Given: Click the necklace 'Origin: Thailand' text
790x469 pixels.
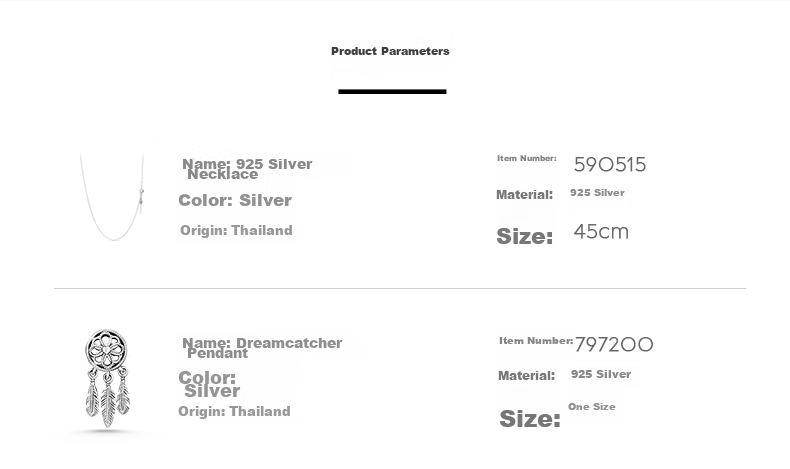Looking at the screenshot, I should click(x=236, y=230).
